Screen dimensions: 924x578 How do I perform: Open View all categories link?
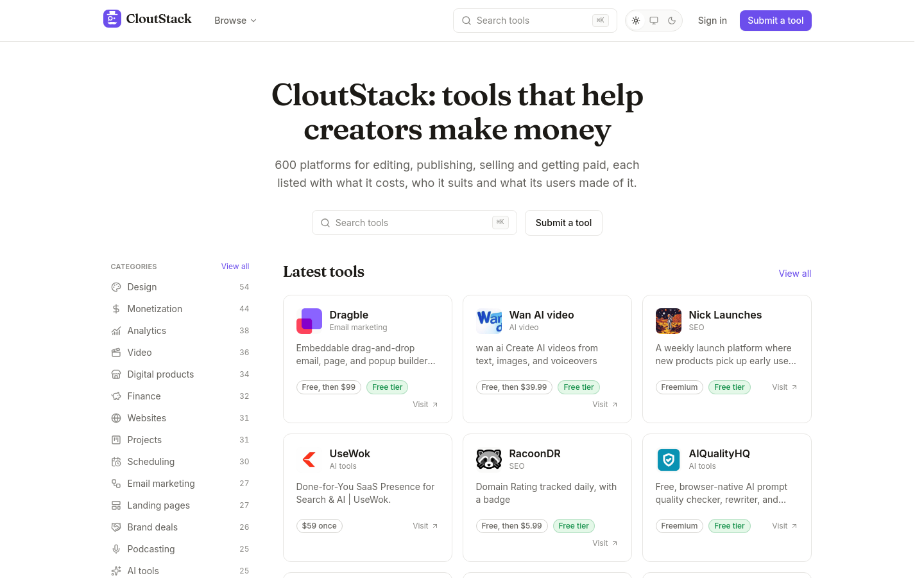click(235, 267)
